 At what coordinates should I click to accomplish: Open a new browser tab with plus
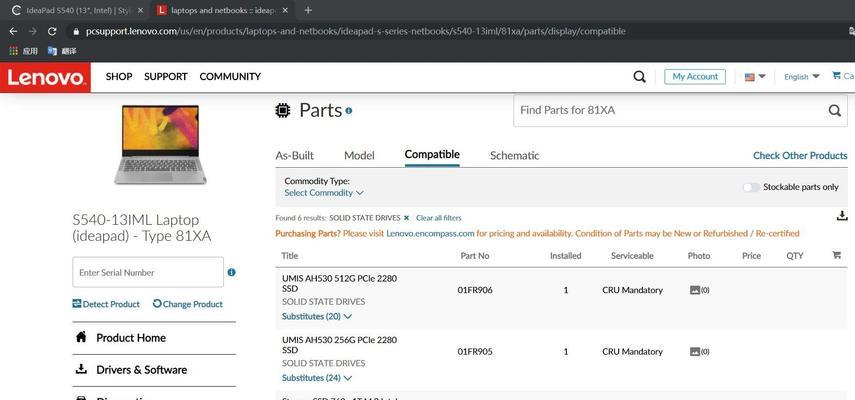(x=308, y=10)
